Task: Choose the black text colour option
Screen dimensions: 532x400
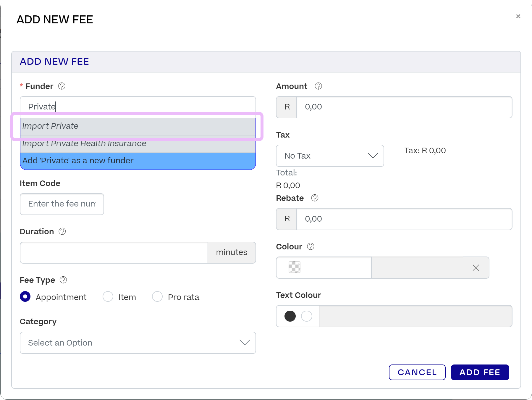Action: [290, 316]
